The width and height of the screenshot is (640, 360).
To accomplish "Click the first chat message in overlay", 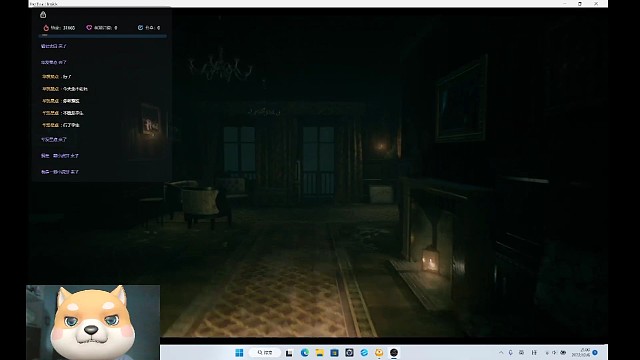I will point(53,46).
